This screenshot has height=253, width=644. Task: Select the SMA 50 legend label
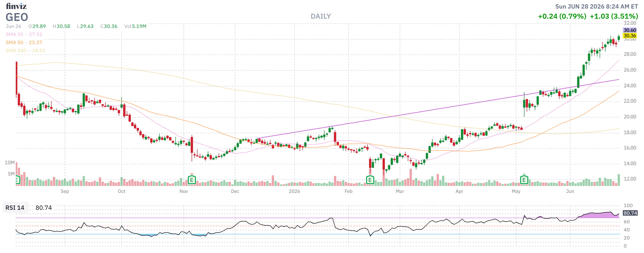pos(14,43)
